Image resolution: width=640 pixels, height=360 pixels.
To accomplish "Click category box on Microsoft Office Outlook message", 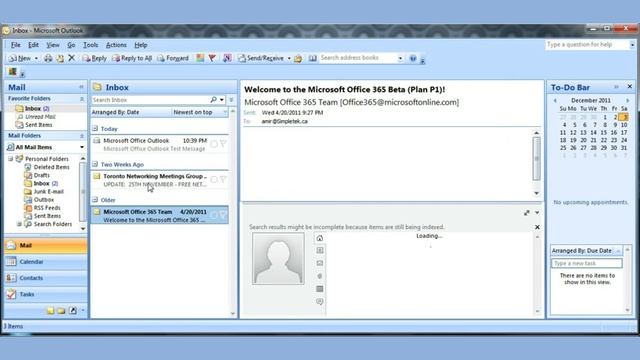I will pos(214,144).
